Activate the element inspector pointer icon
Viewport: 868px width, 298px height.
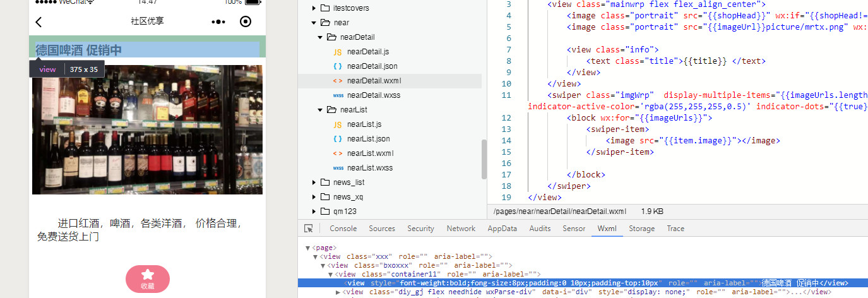click(309, 229)
